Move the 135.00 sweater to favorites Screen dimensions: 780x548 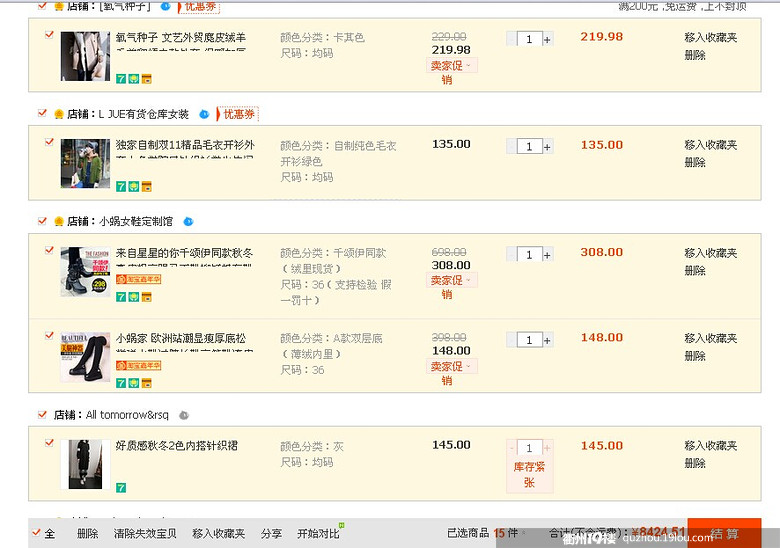tap(710, 145)
